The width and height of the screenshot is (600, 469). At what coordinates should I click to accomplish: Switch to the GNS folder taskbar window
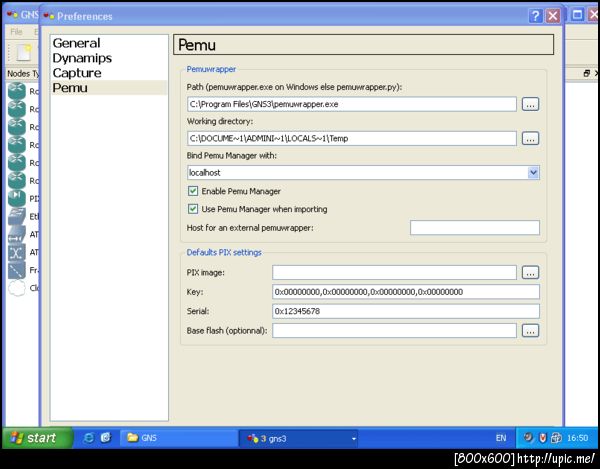pos(179,438)
